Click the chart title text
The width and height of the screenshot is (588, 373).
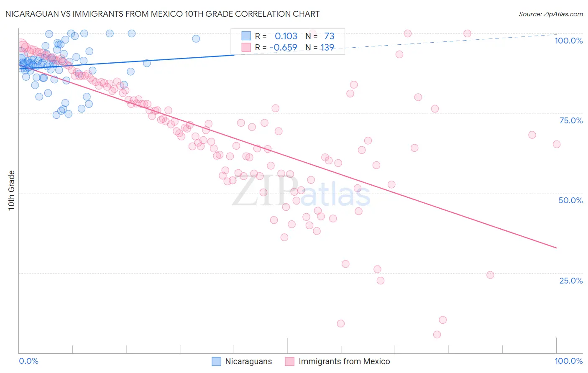coord(162,14)
